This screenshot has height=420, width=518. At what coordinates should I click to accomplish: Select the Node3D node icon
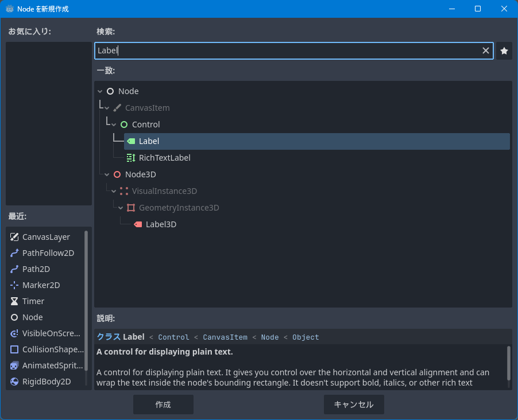[117, 174]
